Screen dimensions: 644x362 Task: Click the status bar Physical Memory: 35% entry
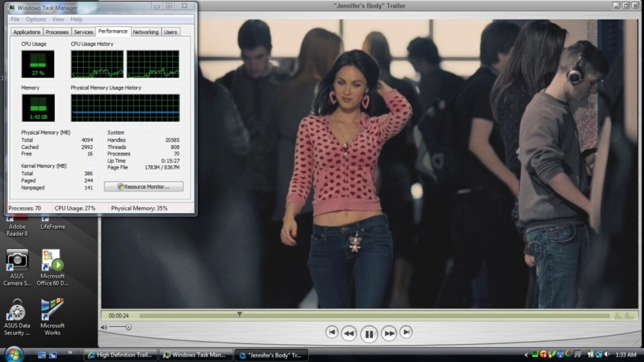(139, 209)
